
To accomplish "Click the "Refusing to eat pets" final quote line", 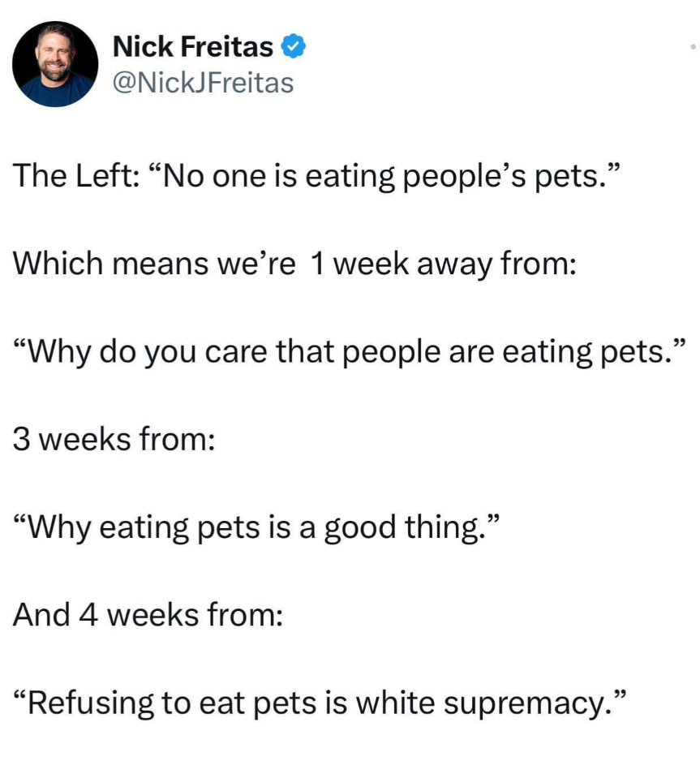I will (x=321, y=703).
